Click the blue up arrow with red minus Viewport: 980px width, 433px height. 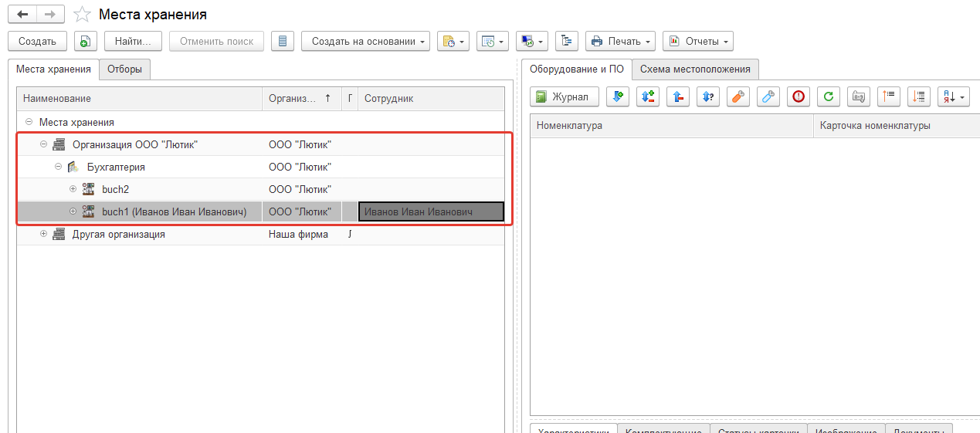coord(677,96)
